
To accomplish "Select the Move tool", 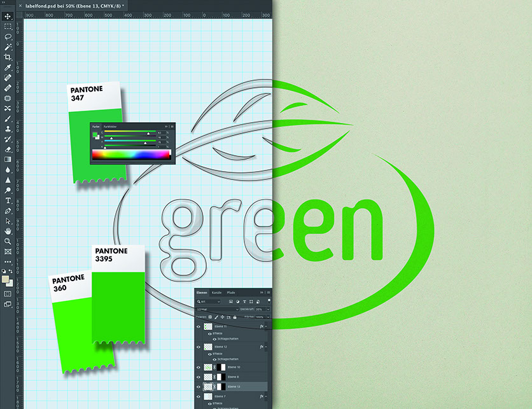I will 8,17.
